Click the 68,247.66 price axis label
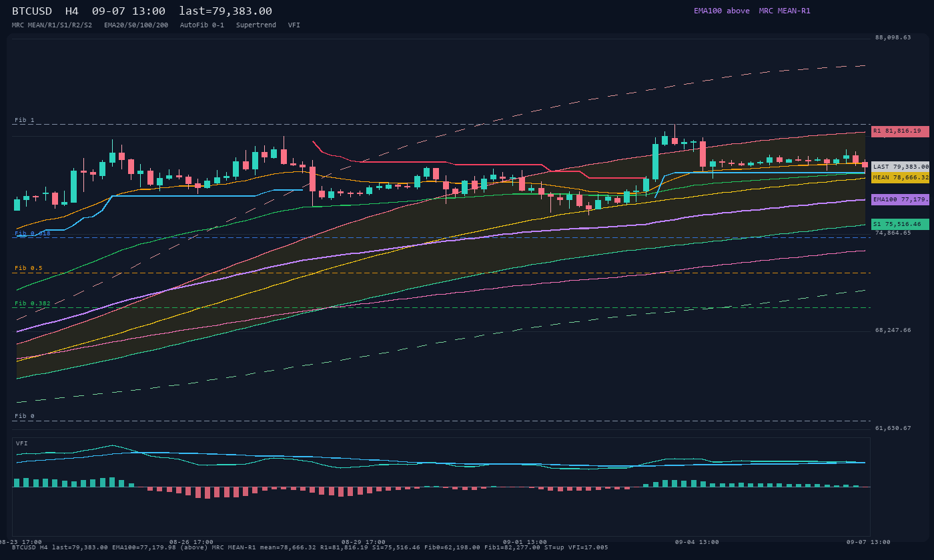 coord(893,330)
